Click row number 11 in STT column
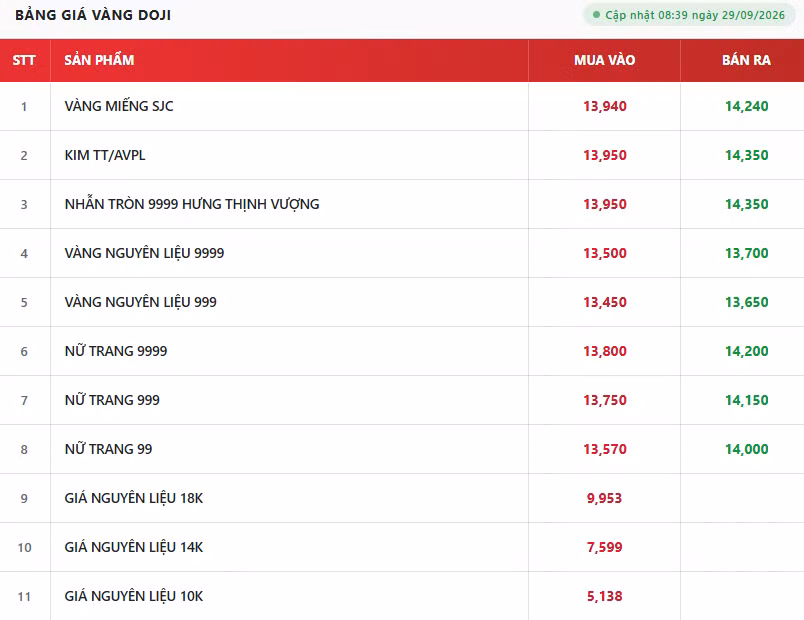This screenshot has height=620, width=804. pos(25,597)
